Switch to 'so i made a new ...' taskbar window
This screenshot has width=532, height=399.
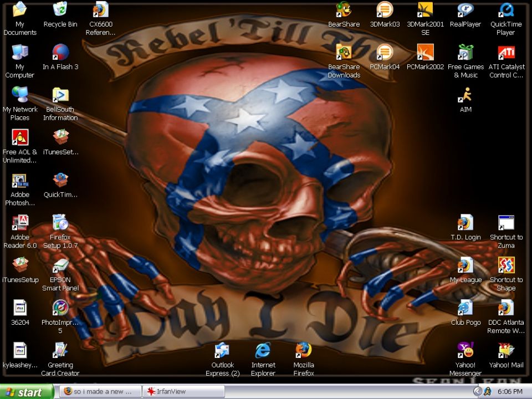pyautogui.click(x=100, y=392)
